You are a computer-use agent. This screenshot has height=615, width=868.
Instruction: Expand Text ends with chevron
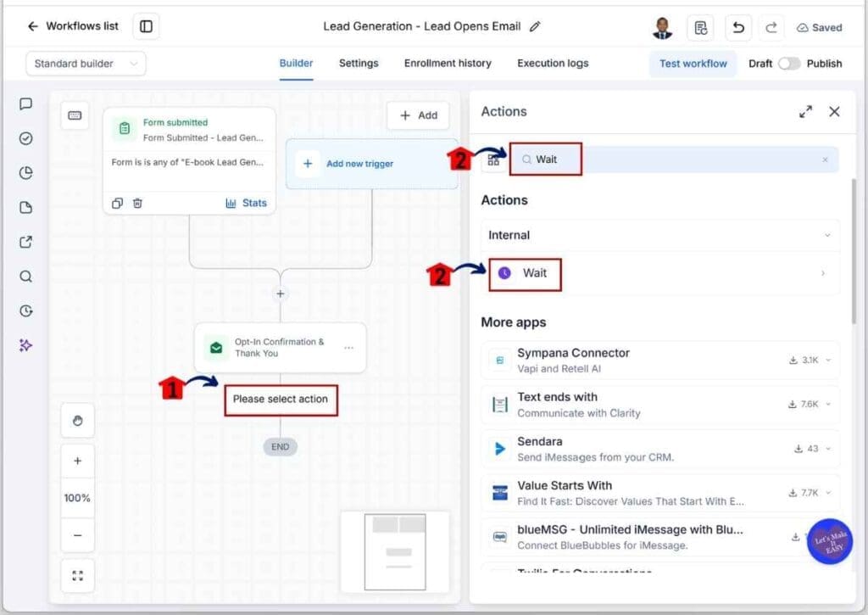tap(828, 405)
